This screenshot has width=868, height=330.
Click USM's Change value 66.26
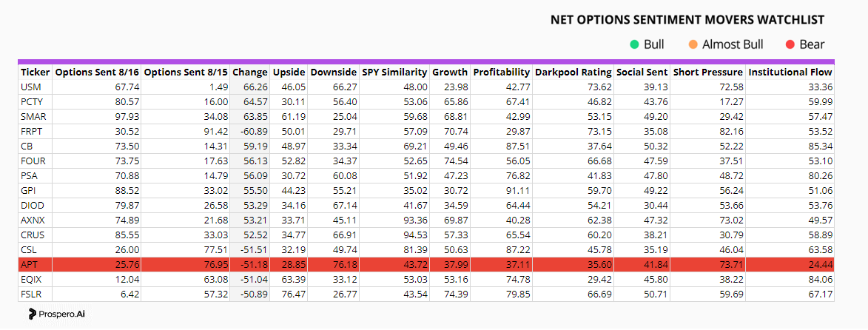pos(256,87)
